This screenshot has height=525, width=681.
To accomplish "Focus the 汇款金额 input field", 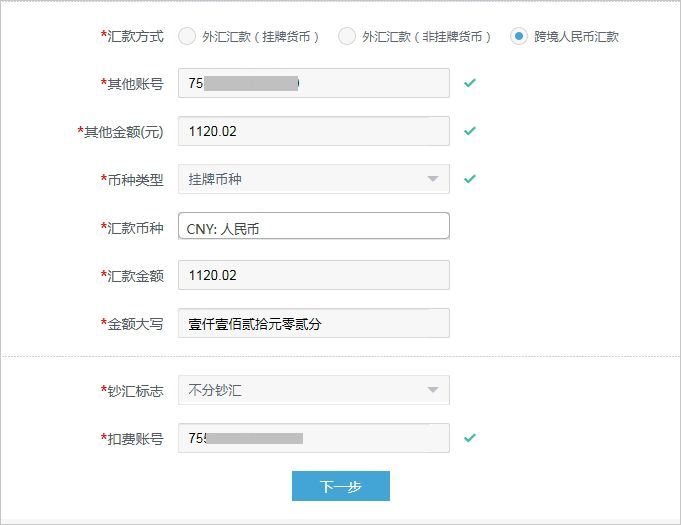I will [313, 275].
